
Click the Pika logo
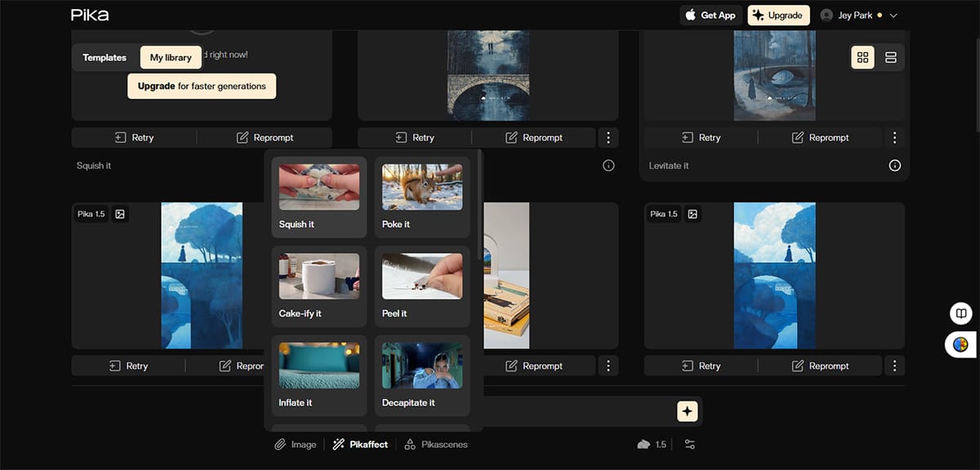tap(90, 15)
